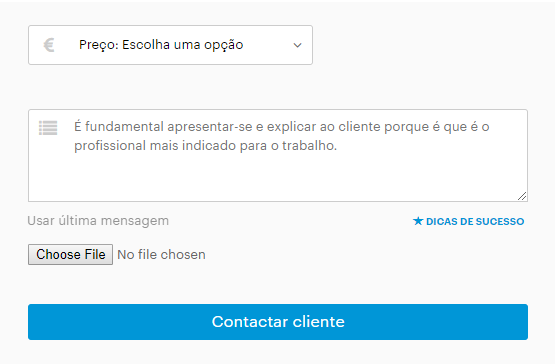Open the 'DICAS DE SUCESSO' link
Image resolution: width=555 pixels, height=364 pixels.
[468, 221]
